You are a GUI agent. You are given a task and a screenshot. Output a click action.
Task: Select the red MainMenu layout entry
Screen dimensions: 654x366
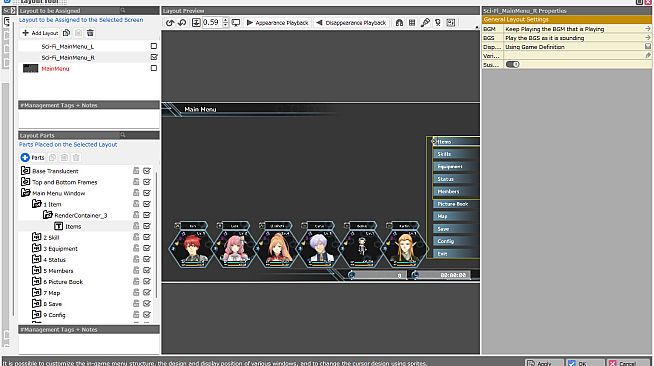(55, 68)
